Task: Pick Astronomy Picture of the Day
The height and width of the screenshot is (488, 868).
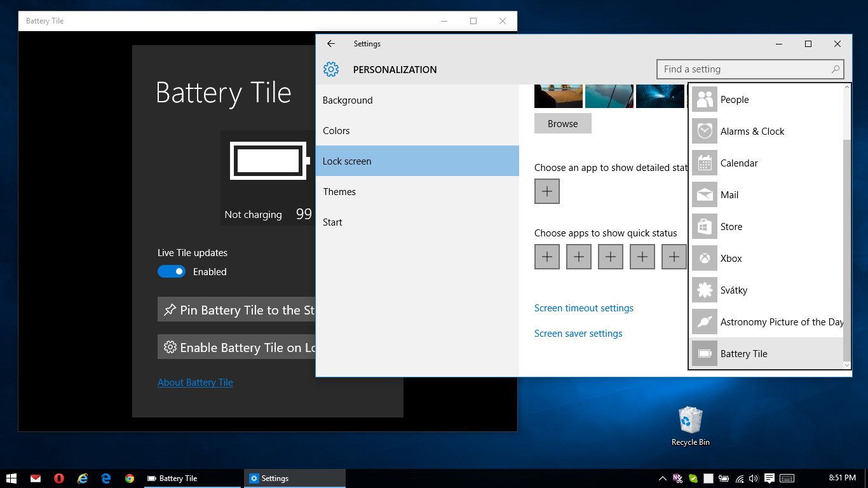Action: (781, 322)
